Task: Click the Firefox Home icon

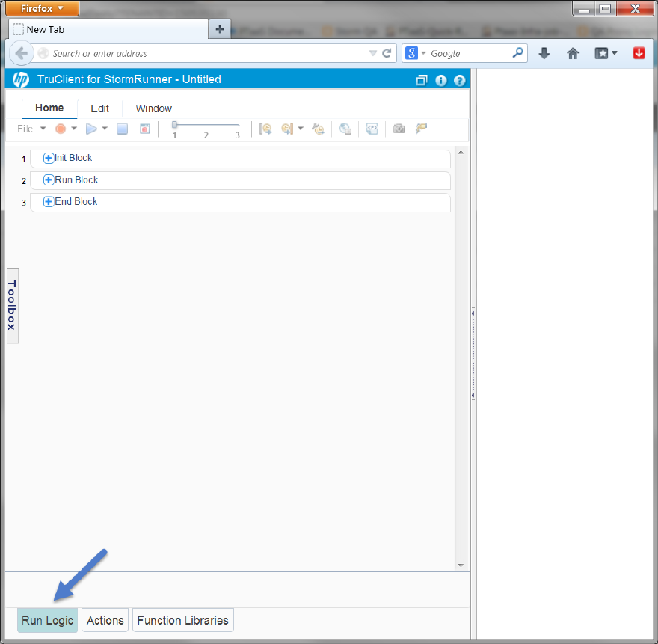Action: pyautogui.click(x=573, y=53)
